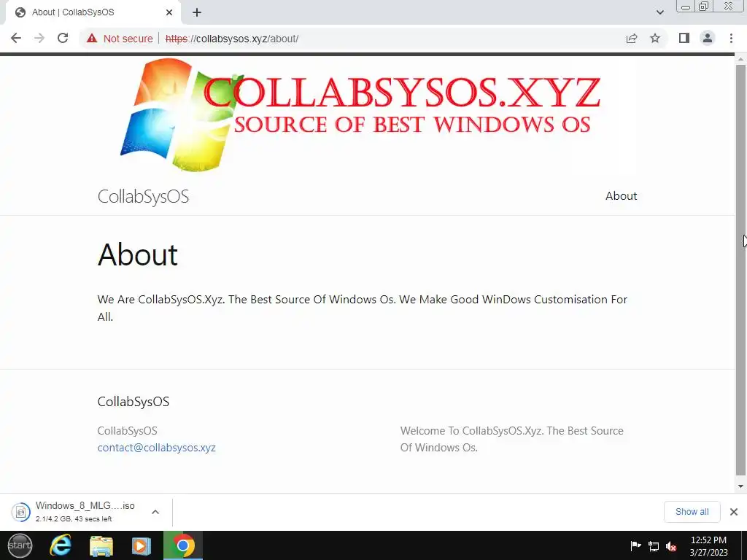This screenshot has width=747, height=560.
Task: Close the About | CollabSysOS tab
Action: point(169,12)
